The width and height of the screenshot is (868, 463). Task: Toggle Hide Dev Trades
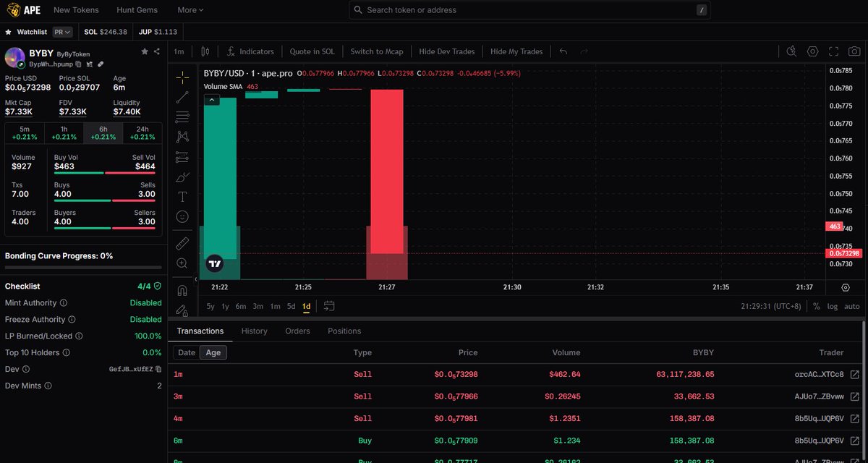[x=447, y=51]
